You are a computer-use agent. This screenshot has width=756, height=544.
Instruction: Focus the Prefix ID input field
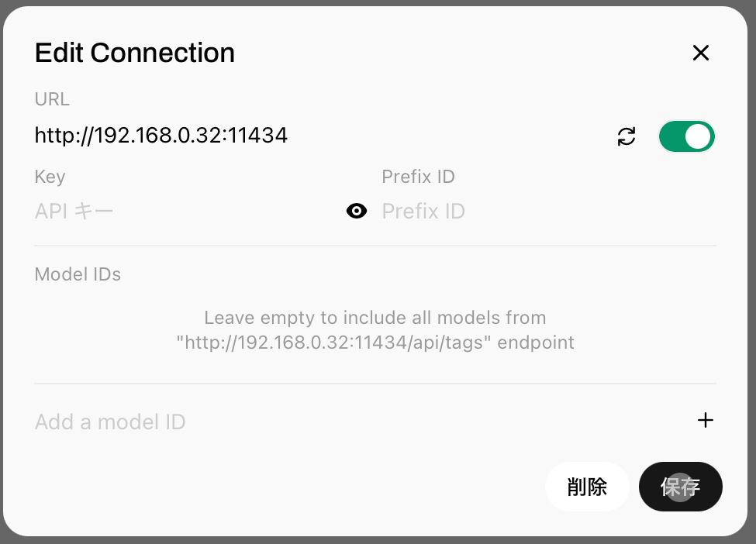click(543, 211)
